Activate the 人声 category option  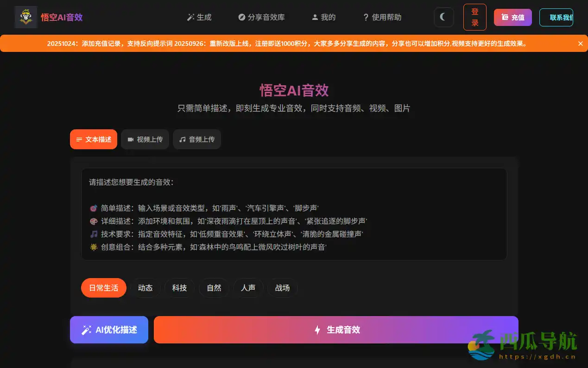[248, 288]
